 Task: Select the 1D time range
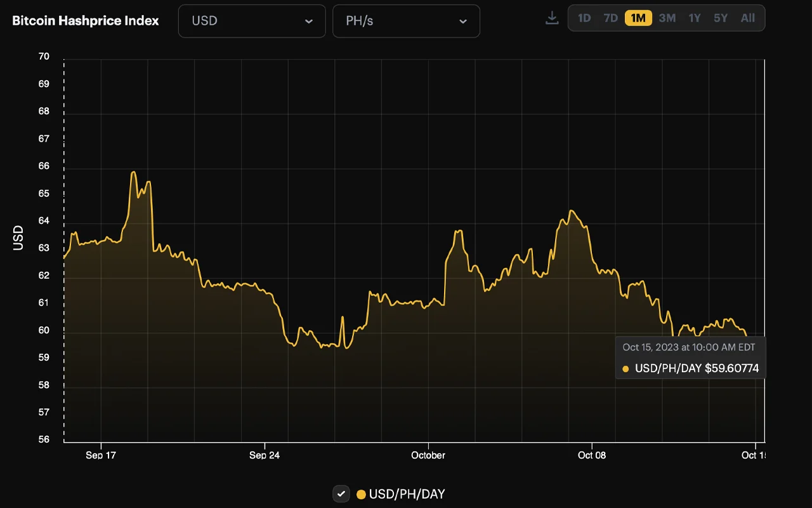click(x=584, y=18)
